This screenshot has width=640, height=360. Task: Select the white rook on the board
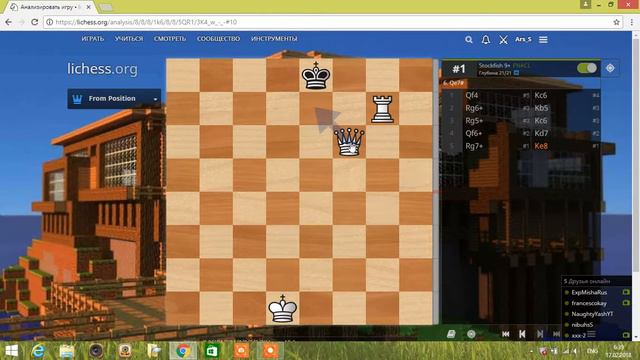(382, 109)
